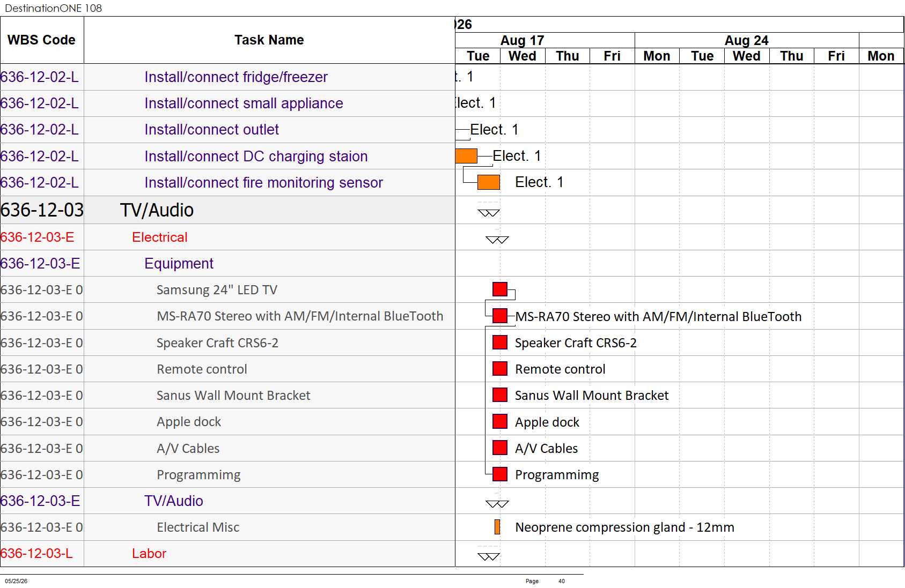Click the Task Name column header

click(x=269, y=40)
